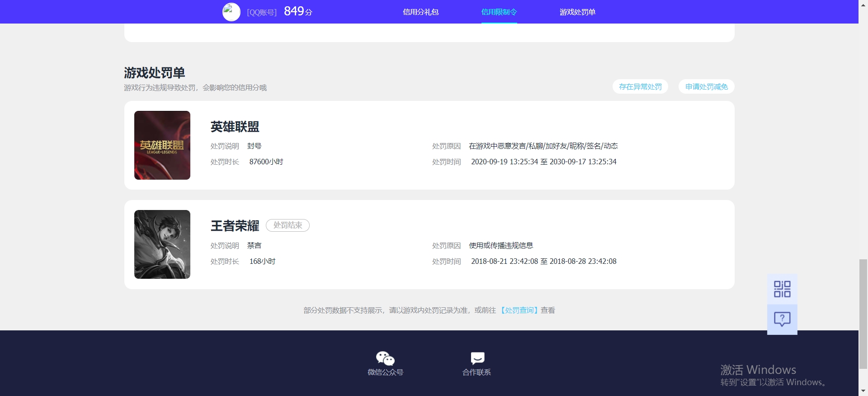Click the reason 在游戏中恶意发言/私聊/加好友/昵称/签名/动态
The image size is (868, 396).
click(x=543, y=146)
